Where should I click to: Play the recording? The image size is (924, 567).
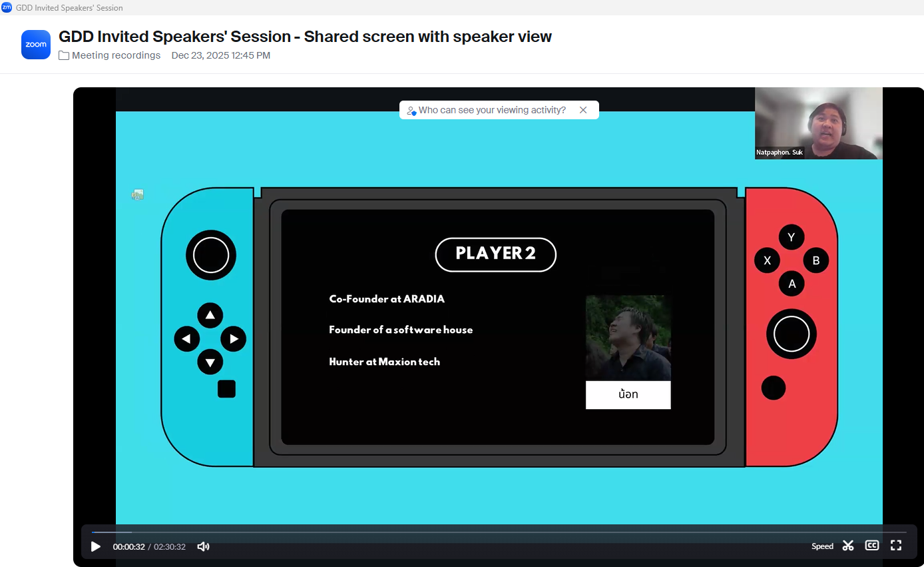pos(96,546)
